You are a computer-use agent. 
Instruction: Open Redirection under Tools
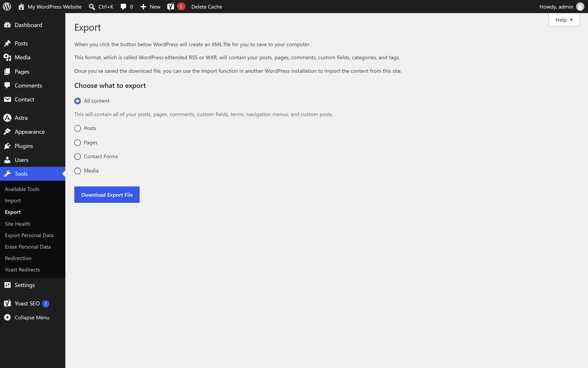(18, 258)
